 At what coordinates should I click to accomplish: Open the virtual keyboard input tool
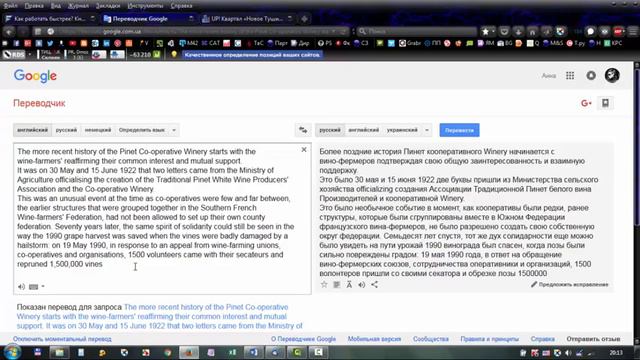[33, 287]
